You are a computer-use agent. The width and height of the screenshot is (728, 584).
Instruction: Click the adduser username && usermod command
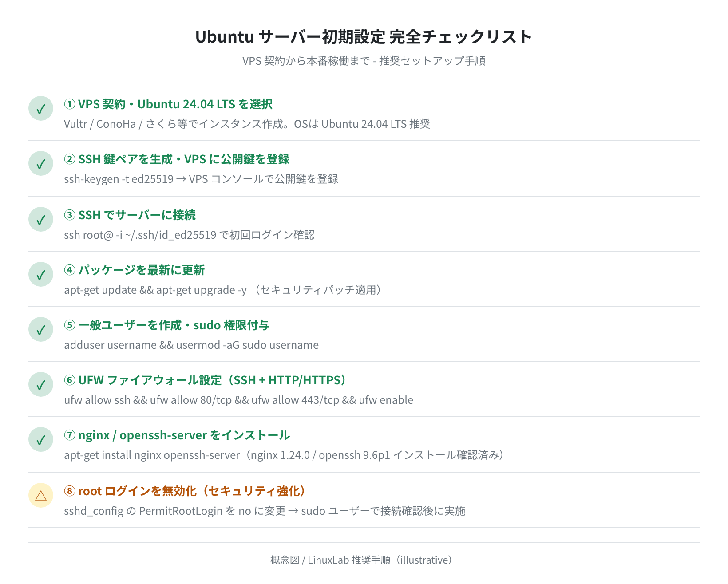[191, 345]
